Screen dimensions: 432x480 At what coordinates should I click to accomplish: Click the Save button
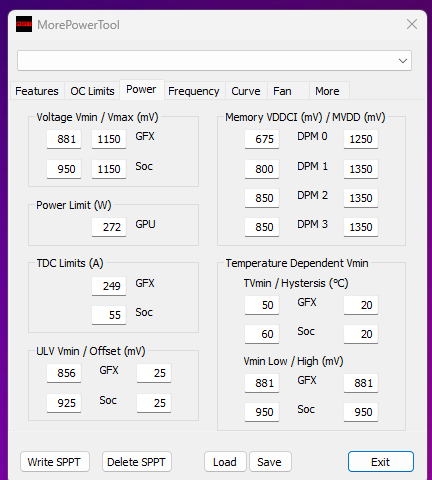(x=270, y=462)
